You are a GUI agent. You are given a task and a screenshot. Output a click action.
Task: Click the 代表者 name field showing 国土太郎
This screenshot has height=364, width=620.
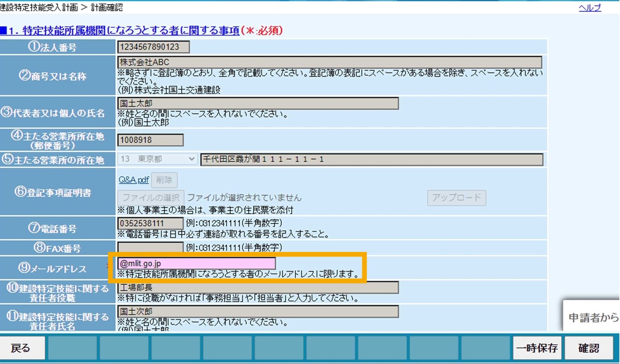click(258, 103)
